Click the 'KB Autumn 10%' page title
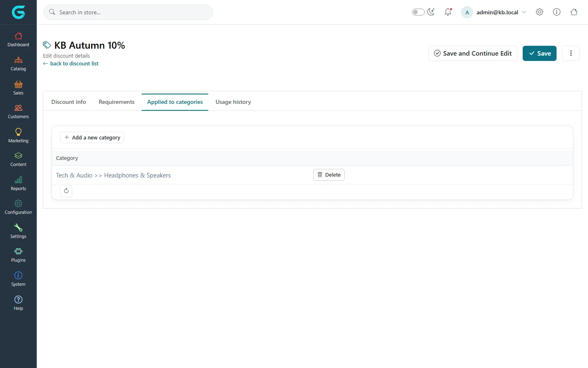 point(90,45)
